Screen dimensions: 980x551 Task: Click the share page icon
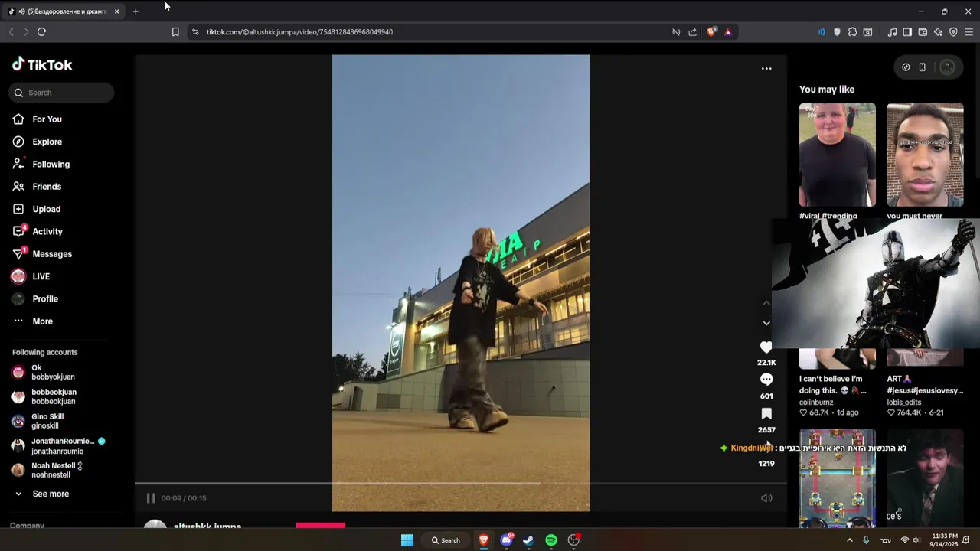(693, 32)
